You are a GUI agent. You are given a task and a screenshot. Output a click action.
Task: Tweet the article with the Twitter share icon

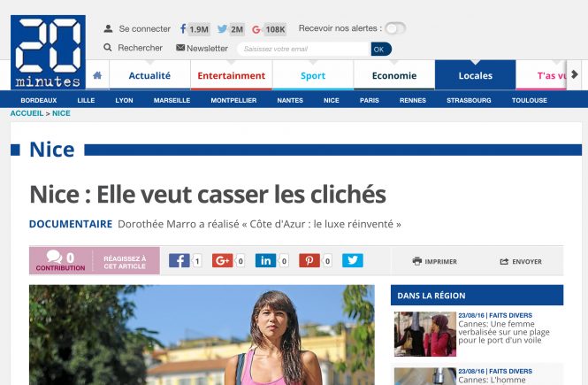pyautogui.click(x=353, y=260)
